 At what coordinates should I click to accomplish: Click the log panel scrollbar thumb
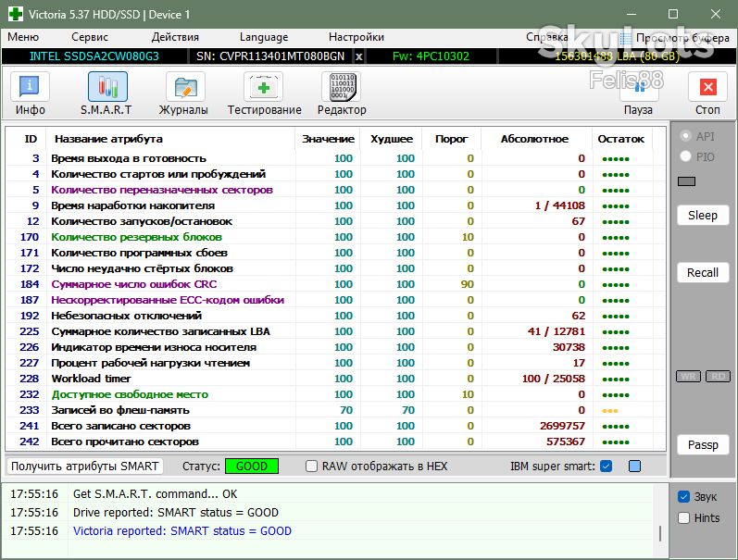pyautogui.click(x=660, y=533)
